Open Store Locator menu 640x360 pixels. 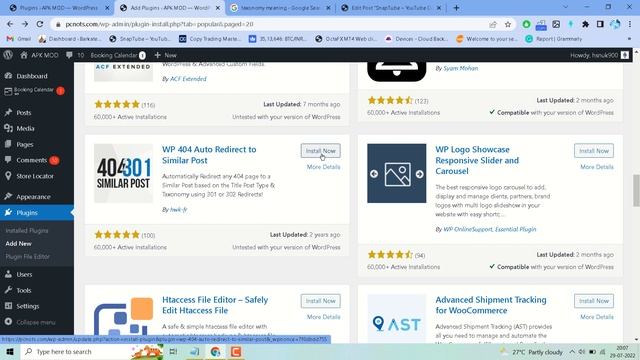(x=35, y=176)
